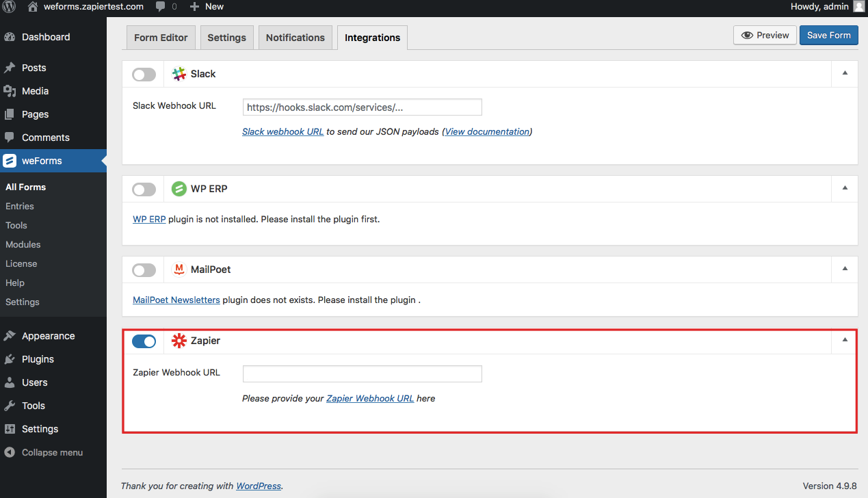
Task: Click the Collapse menu arrow icon
Action: (10, 452)
